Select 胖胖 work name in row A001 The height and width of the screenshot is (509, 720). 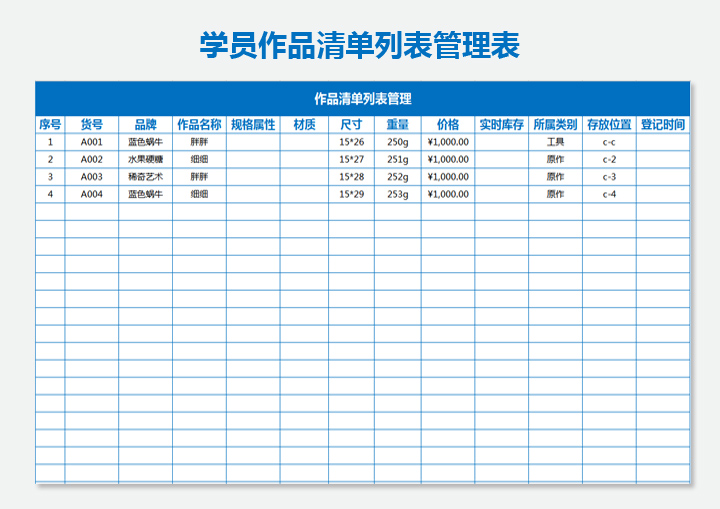point(199,142)
